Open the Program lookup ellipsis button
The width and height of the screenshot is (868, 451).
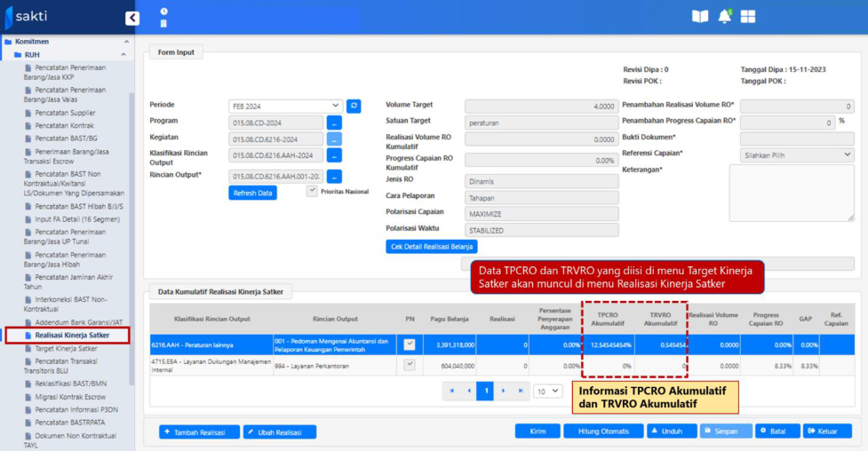pos(334,123)
